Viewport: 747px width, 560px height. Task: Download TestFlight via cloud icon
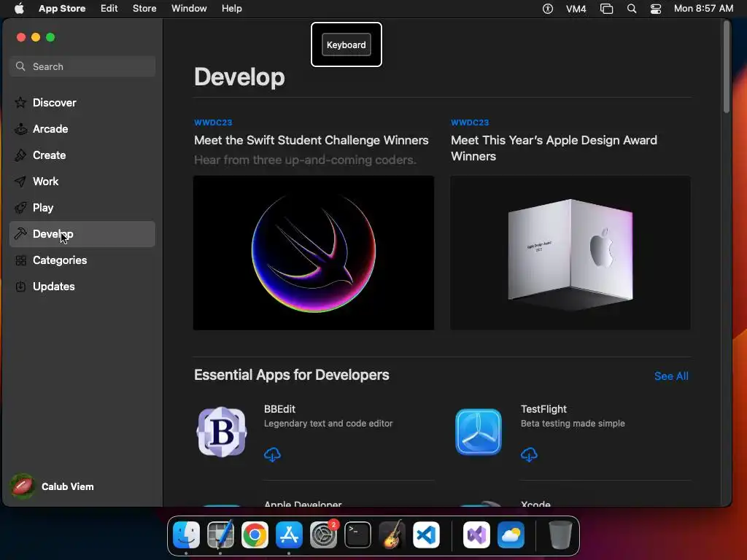point(530,454)
